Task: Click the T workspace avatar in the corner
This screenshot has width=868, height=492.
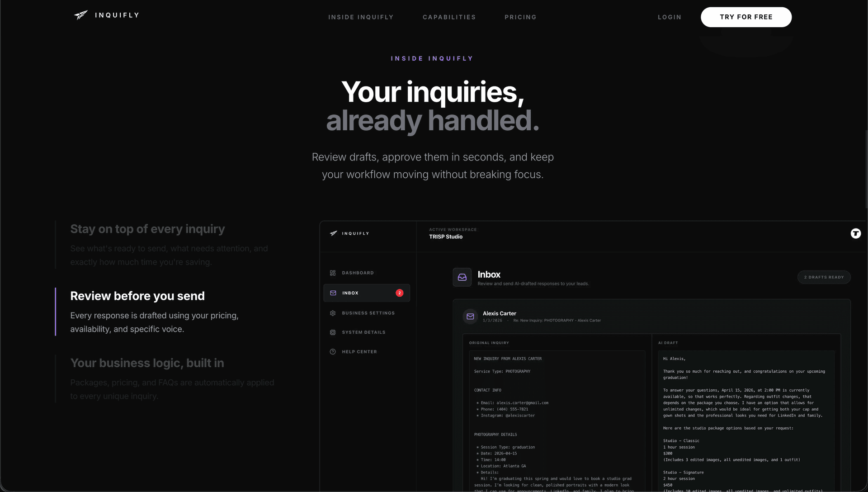Action: click(x=856, y=234)
